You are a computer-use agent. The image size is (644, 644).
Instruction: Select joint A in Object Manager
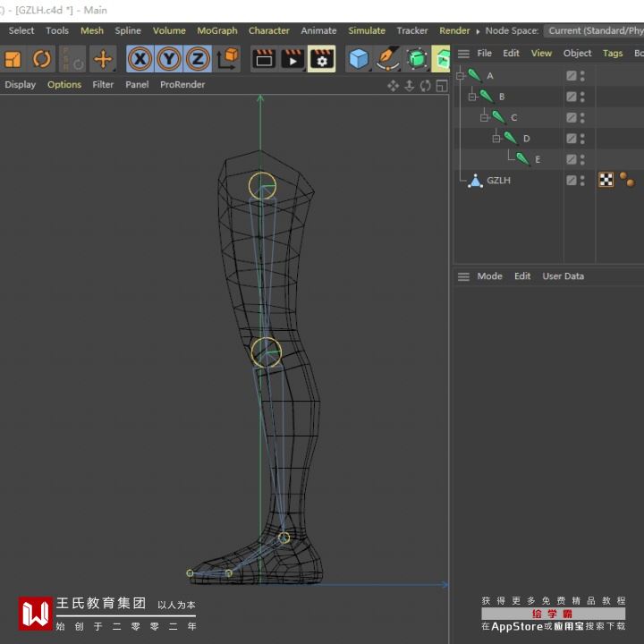tap(489, 76)
